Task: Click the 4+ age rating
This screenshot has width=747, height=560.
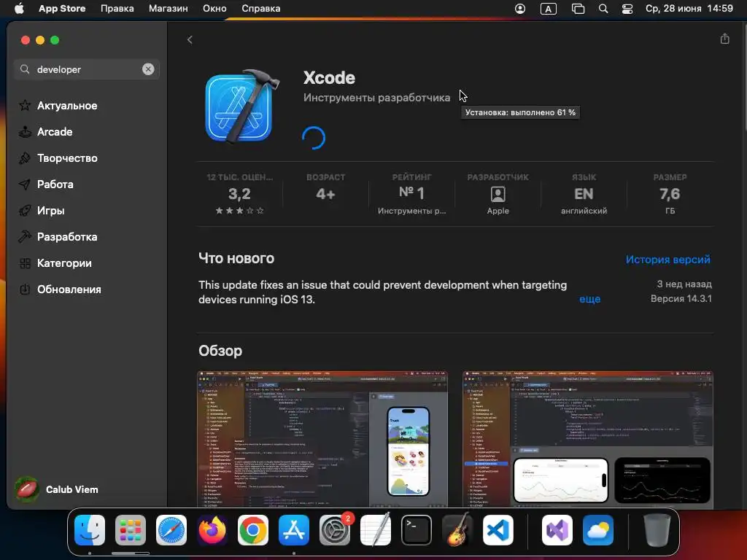Action: pyautogui.click(x=326, y=194)
